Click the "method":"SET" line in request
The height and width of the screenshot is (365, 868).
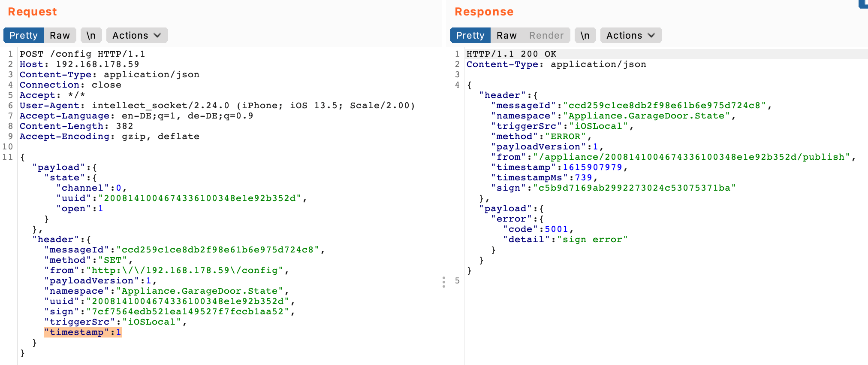pyautogui.click(x=88, y=260)
